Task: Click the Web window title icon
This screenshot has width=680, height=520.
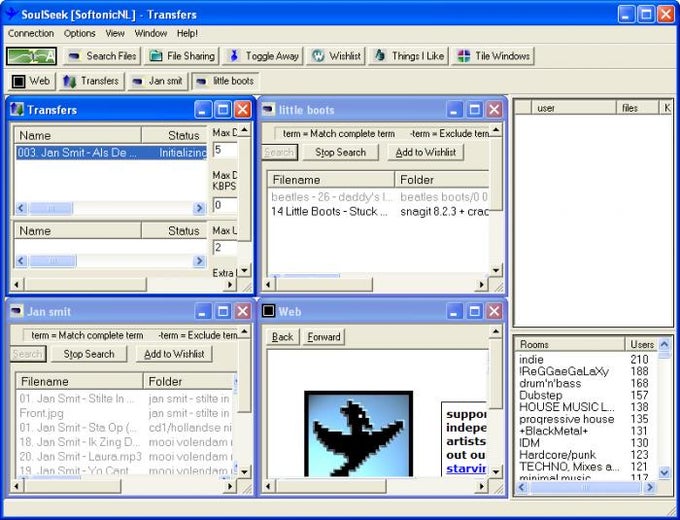Action: coord(268,311)
